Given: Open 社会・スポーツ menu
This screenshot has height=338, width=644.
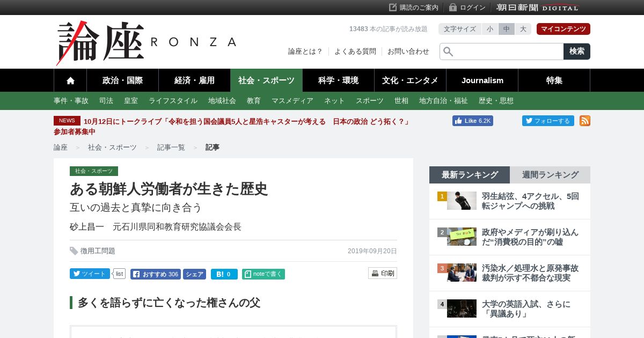Looking at the screenshot, I should pos(266,80).
